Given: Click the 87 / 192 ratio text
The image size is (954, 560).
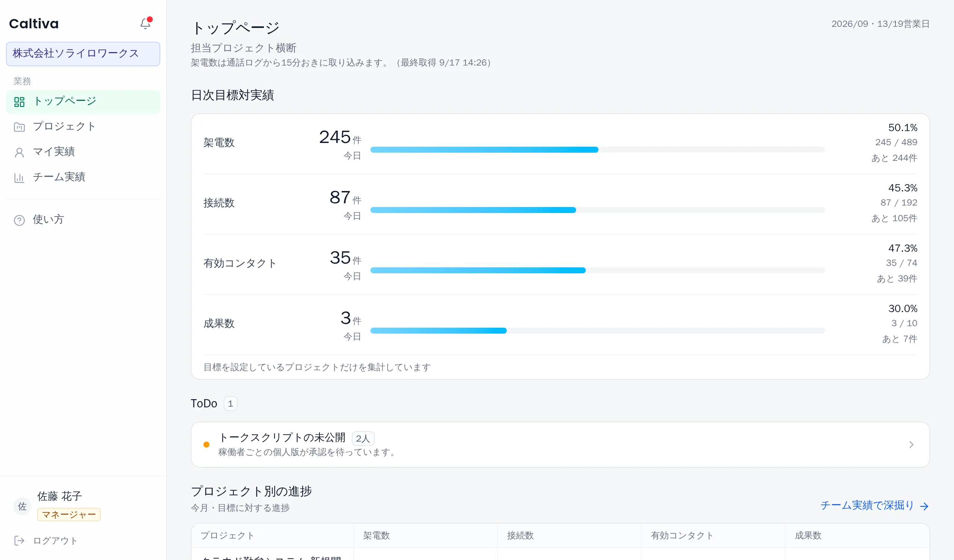Looking at the screenshot, I should point(899,203).
